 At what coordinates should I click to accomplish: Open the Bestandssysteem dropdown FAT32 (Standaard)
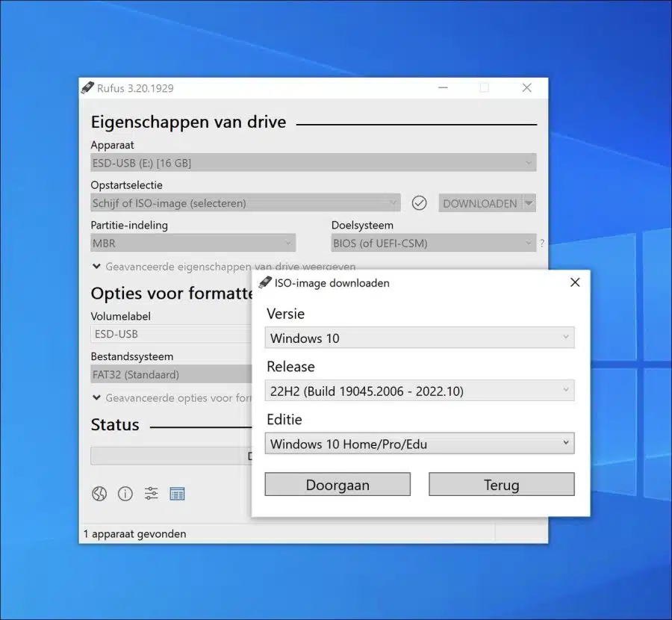pyautogui.click(x=172, y=374)
